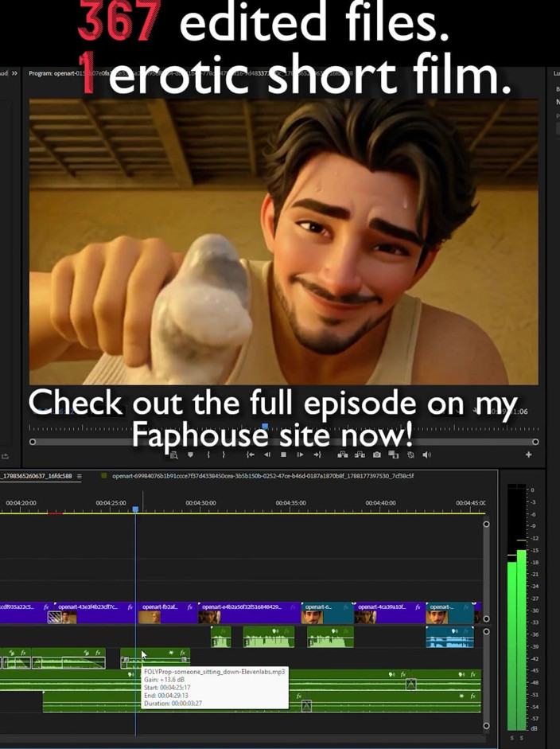The image size is (560, 749).
Task: Step forward one frame
Action: (300, 454)
